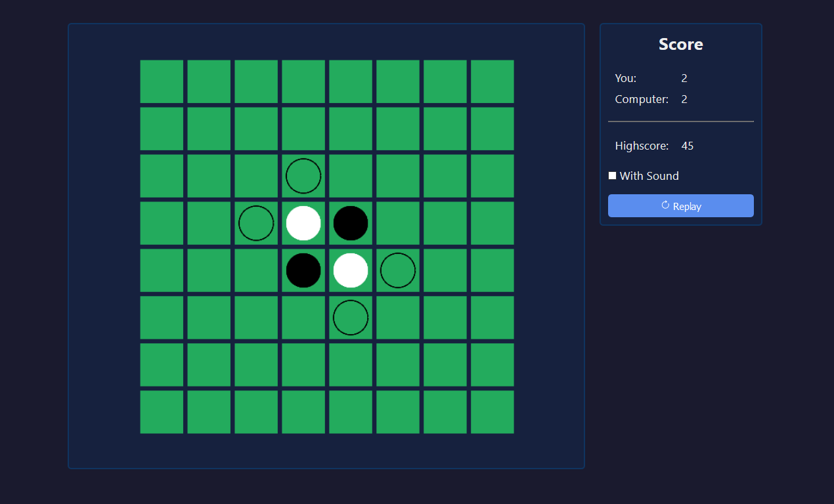The width and height of the screenshot is (834, 504).
Task: Restart the game with the Replay button
Action: 680,206
